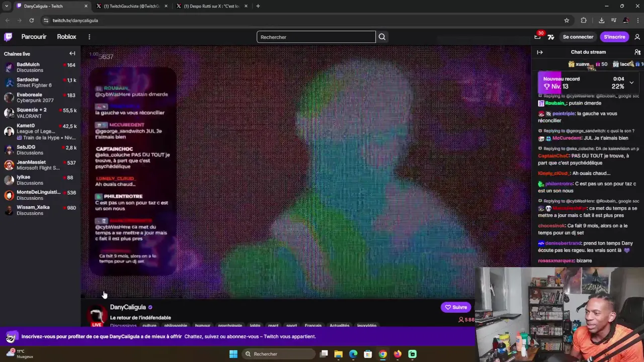644x362 pixels.
Task: Open Squeezie + 2 VALORANT channel
Action: click(x=40, y=113)
